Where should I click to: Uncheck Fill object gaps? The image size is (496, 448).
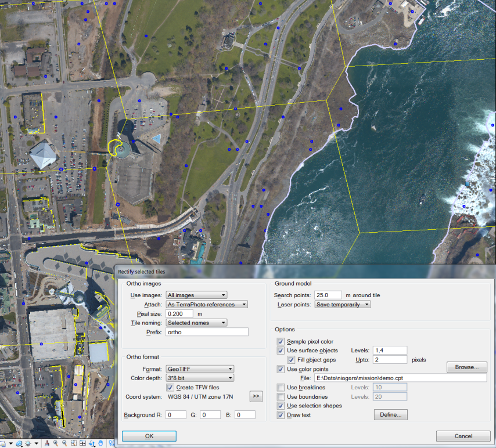click(x=291, y=360)
